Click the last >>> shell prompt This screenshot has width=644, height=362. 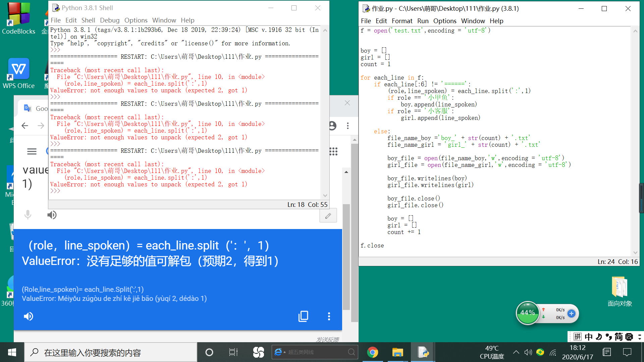[x=55, y=191]
